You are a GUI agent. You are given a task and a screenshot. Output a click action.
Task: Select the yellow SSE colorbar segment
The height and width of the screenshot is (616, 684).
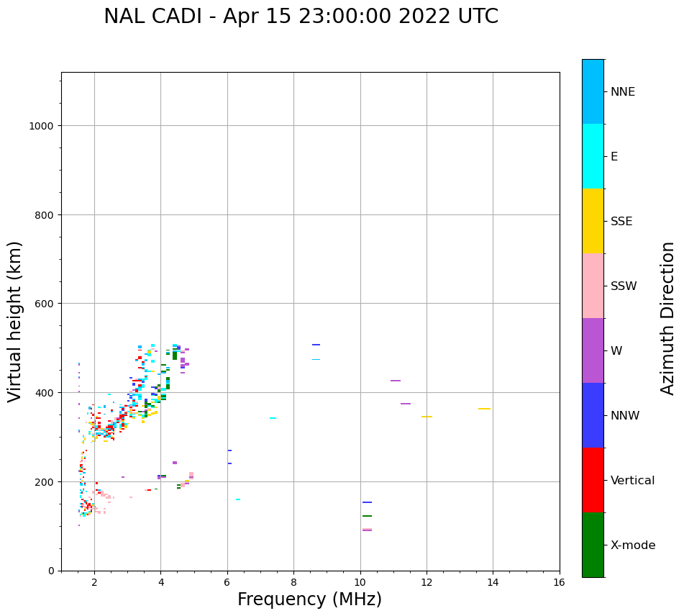point(593,221)
